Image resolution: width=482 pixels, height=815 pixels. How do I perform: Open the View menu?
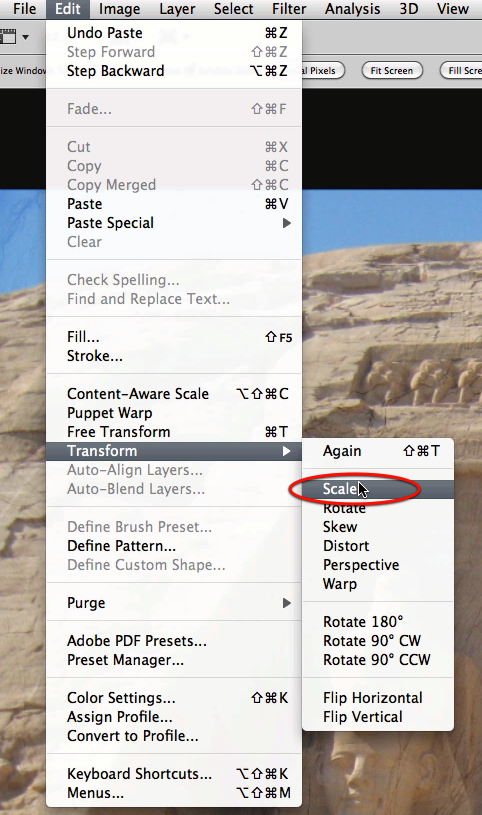point(452,9)
